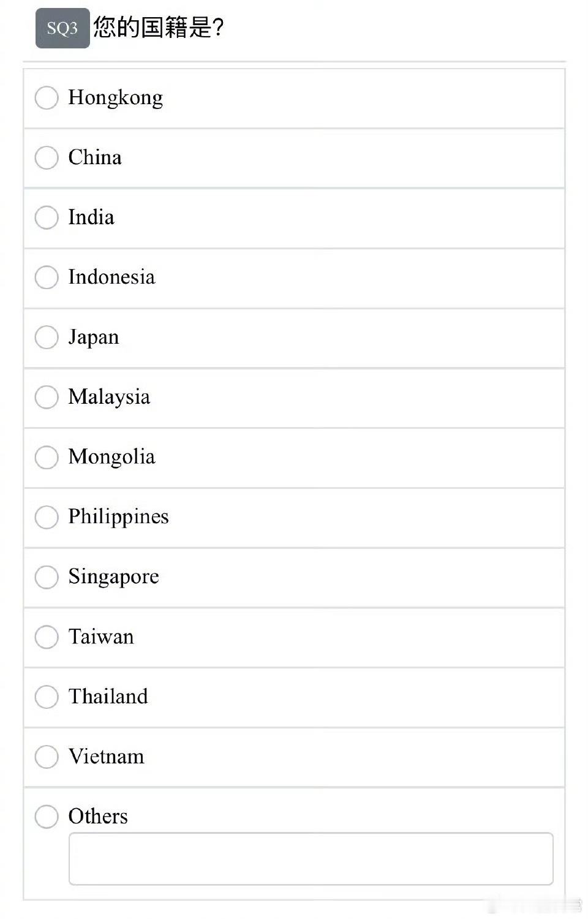Click the SQ3 question badge
Image resolution: width=588 pixels, height=919 pixels.
62,28
